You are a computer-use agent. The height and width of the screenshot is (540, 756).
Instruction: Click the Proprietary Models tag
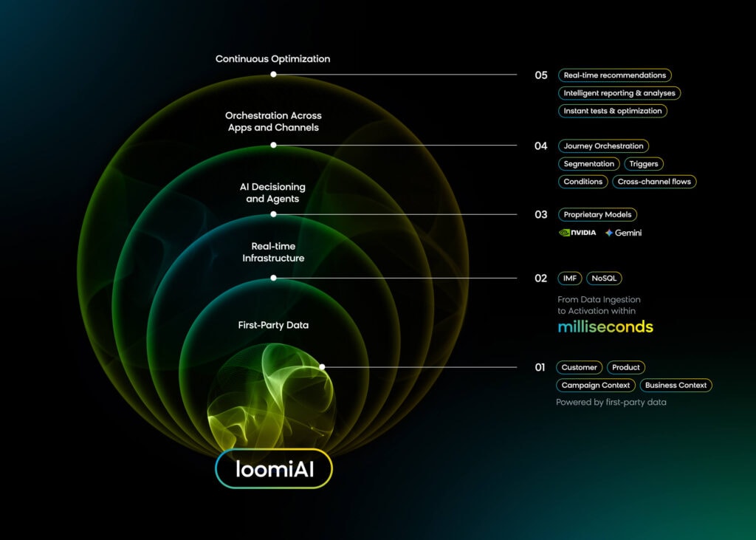(597, 215)
